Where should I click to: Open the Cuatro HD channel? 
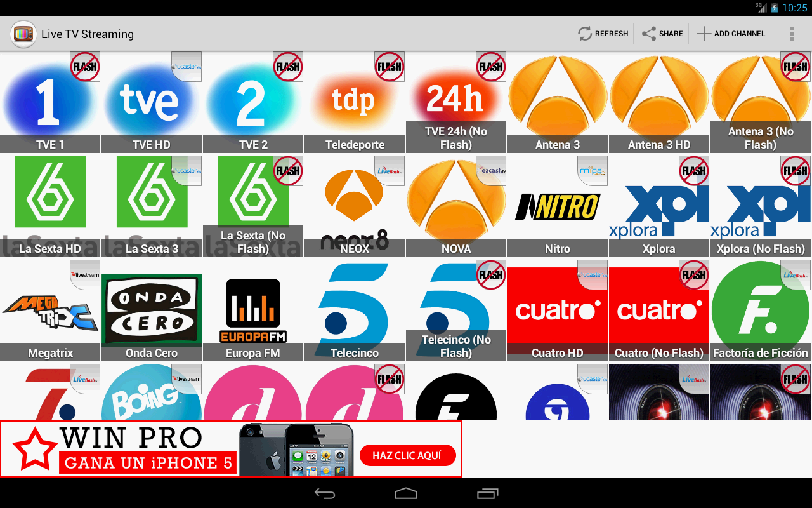[558, 311]
